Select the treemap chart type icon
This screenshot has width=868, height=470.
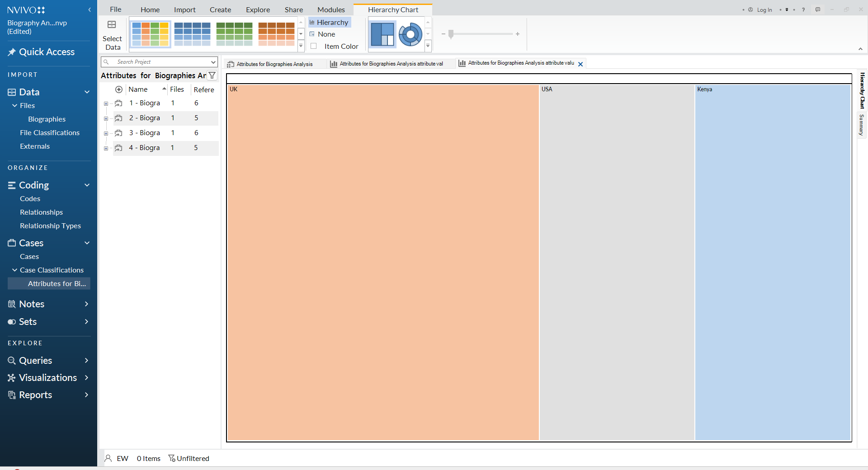click(x=382, y=34)
